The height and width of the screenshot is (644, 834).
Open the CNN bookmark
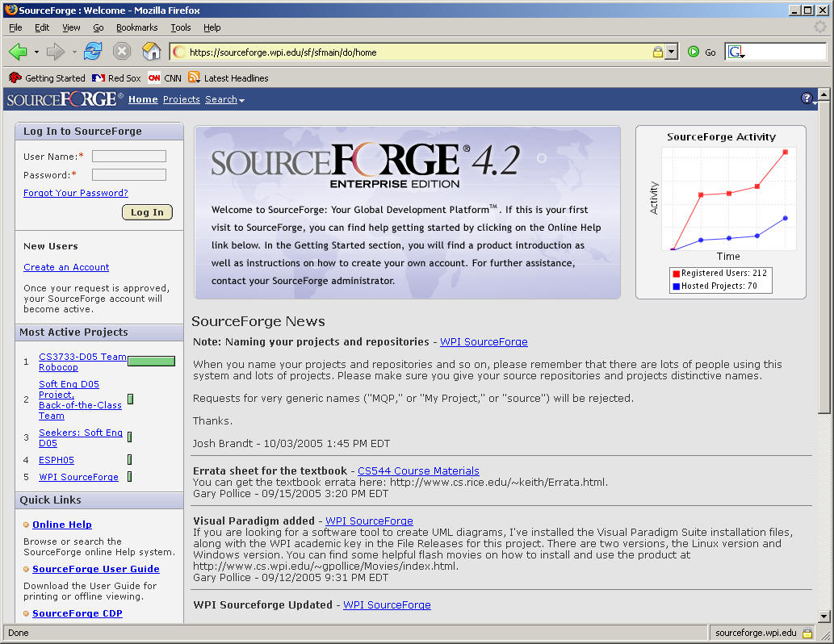coord(165,78)
